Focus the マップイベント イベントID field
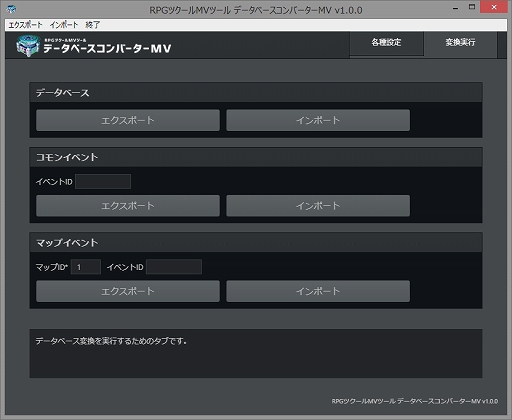Screen dimensions: 512x420 (x=174, y=267)
